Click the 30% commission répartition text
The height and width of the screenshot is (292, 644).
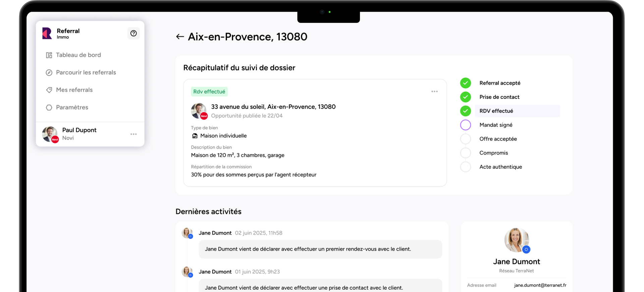pos(254,175)
